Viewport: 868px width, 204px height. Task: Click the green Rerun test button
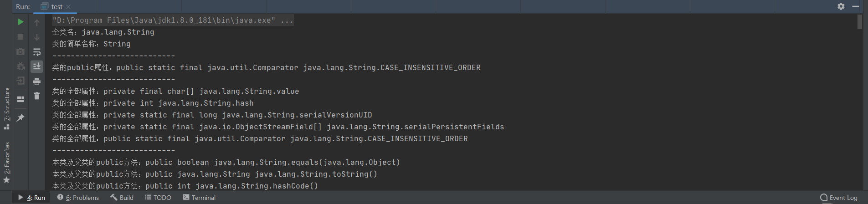coord(21,22)
